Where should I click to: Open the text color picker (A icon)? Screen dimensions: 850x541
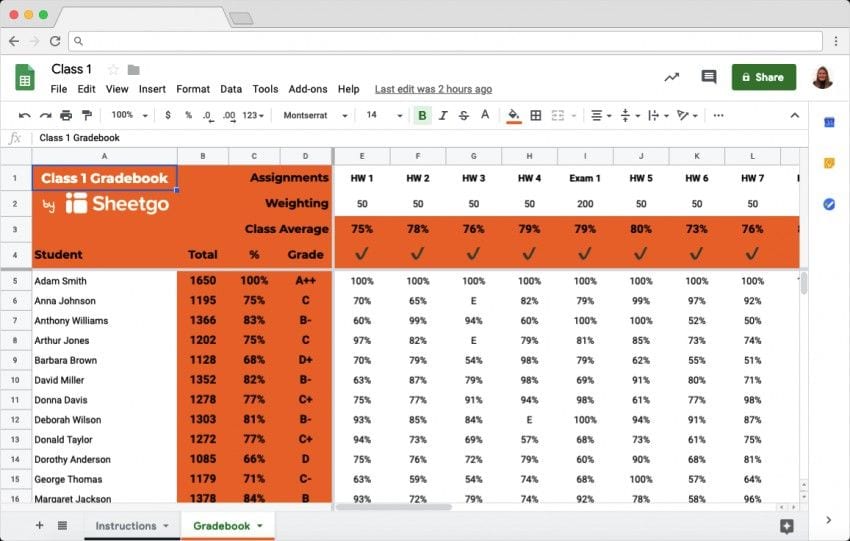(485, 115)
